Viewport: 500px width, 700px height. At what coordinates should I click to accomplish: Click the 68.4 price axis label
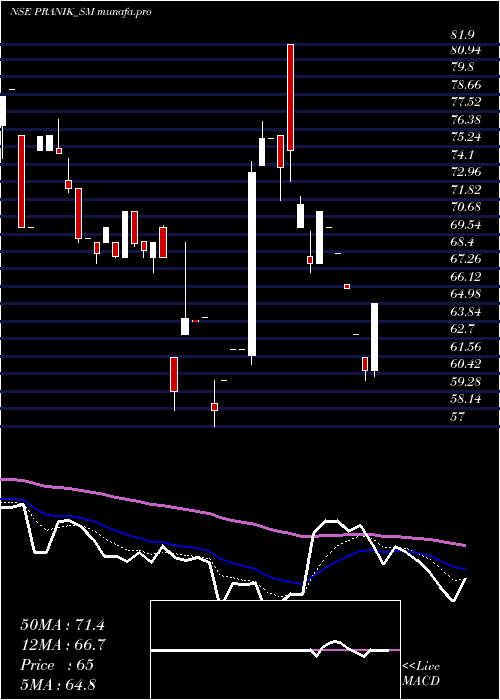click(x=462, y=242)
